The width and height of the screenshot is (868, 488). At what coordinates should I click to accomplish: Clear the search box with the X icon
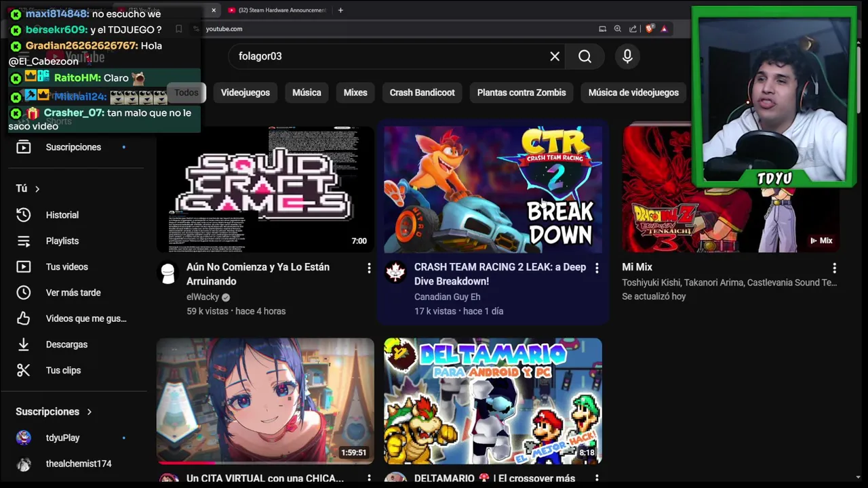(555, 56)
